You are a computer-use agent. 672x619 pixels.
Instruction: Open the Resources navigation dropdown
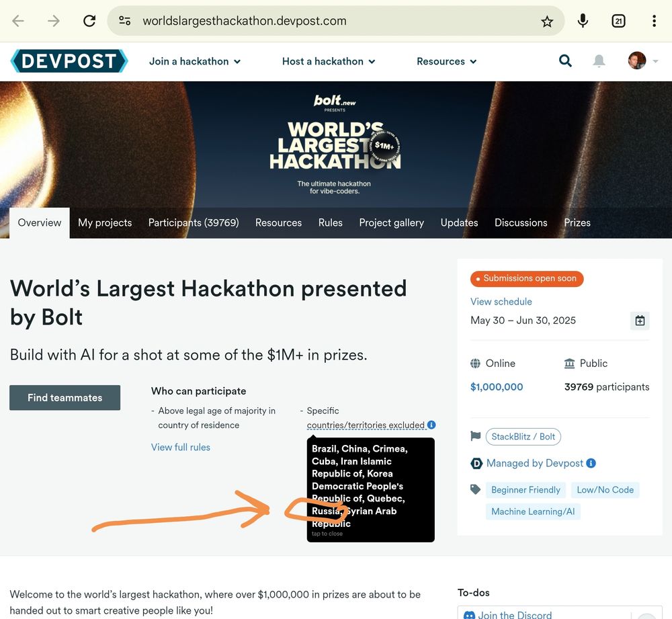click(x=446, y=61)
